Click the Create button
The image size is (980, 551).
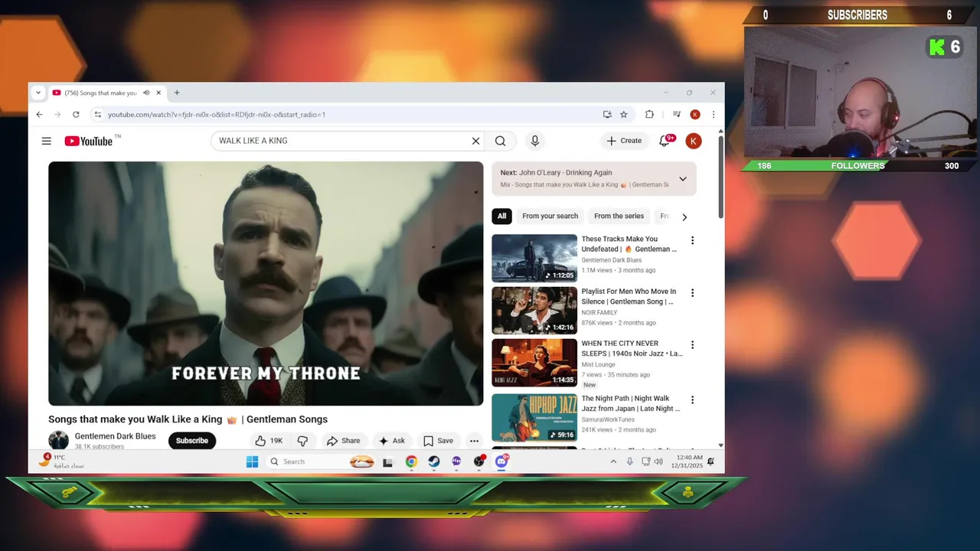624,141
